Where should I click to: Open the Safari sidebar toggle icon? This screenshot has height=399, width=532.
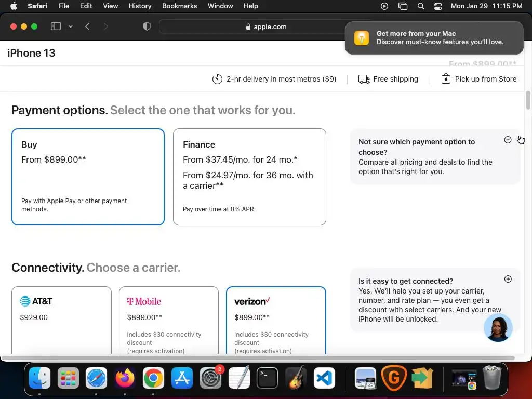point(56,26)
